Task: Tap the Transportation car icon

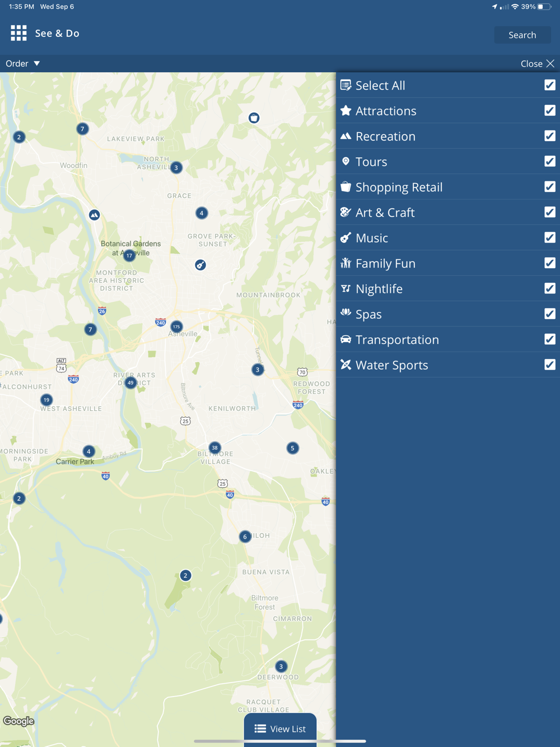Action: [346, 339]
